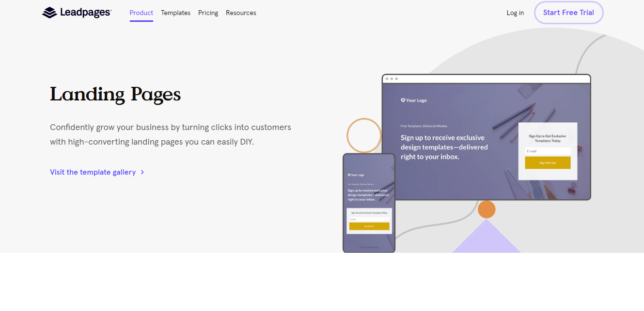Click the heart icon beside desktop 'Your Logo'
This screenshot has height=311, width=644.
click(x=403, y=100)
